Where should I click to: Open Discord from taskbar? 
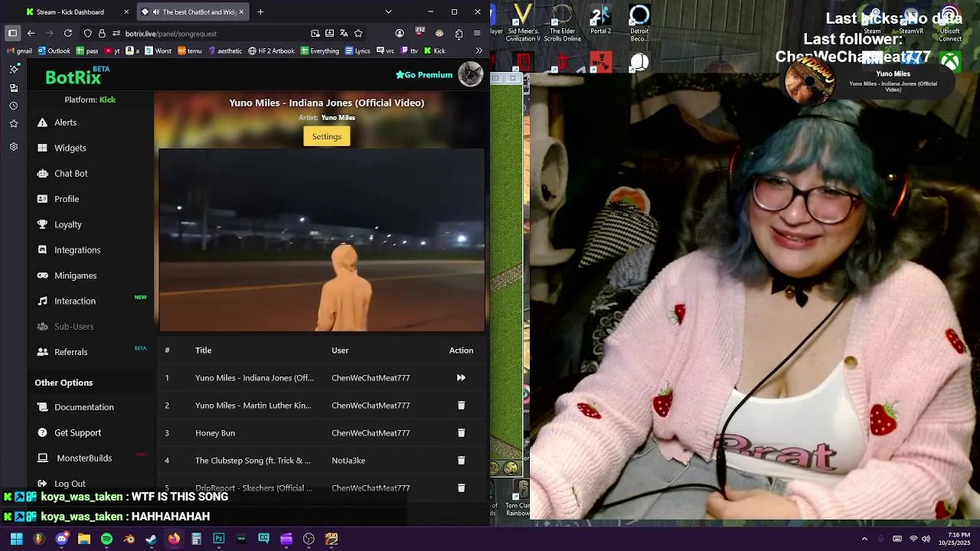click(61, 539)
